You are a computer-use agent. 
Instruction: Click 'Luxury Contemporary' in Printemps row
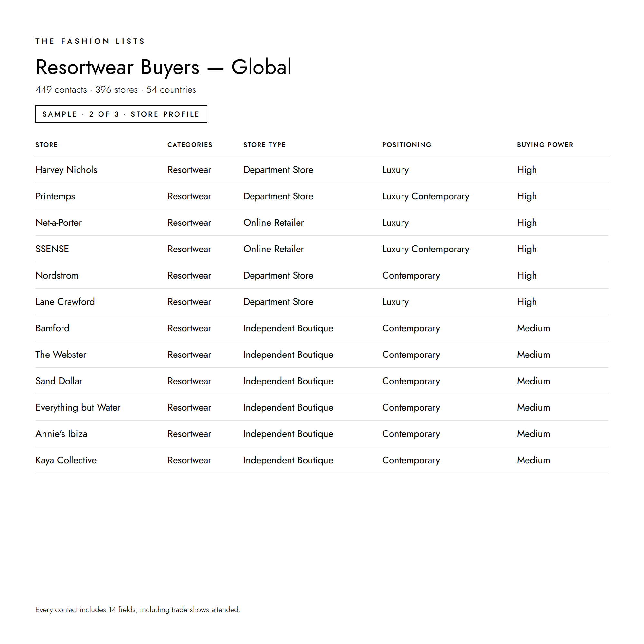pyautogui.click(x=426, y=196)
